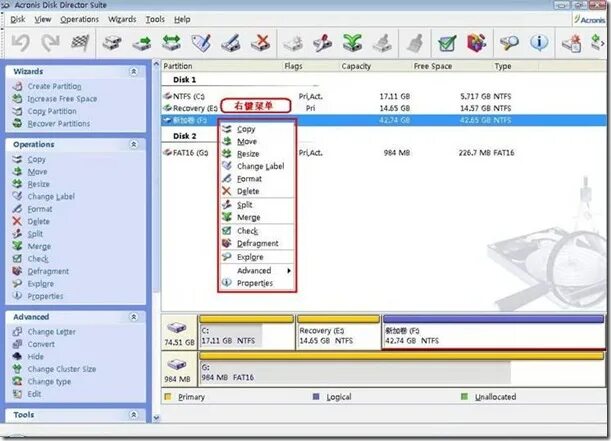Click Change Letter in Advanced panel
Image resolution: width=611 pixels, height=441 pixels.
click(51, 332)
